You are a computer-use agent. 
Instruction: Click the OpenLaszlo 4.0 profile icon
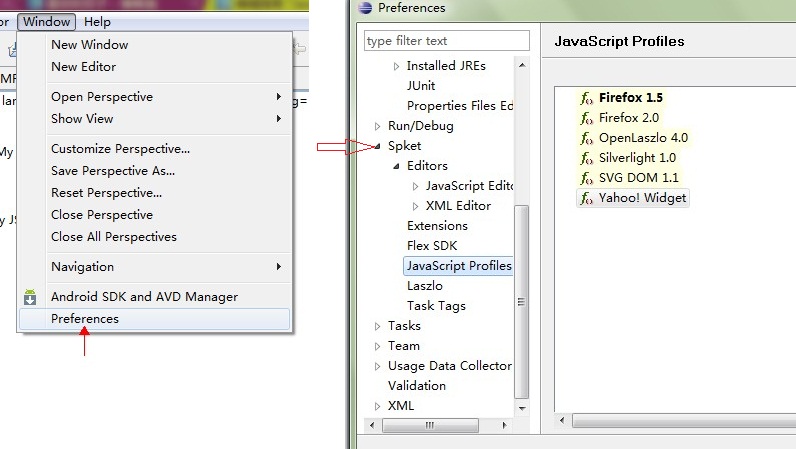point(587,138)
